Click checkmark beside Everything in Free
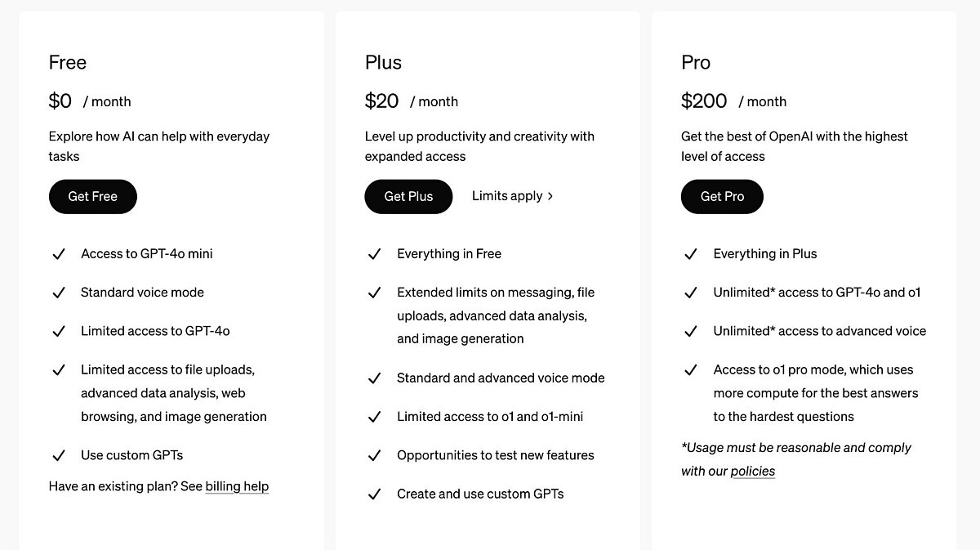The image size is (980, 550). 375,254
